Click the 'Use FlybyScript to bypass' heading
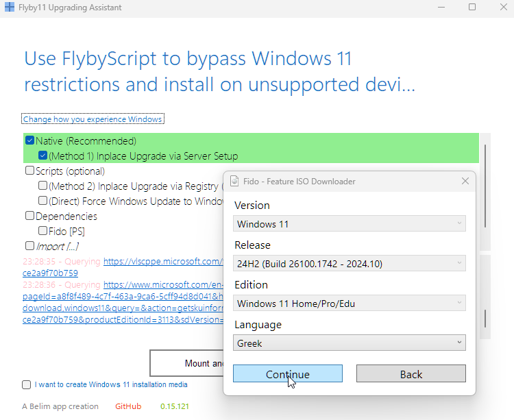 (x=135, y=58)
